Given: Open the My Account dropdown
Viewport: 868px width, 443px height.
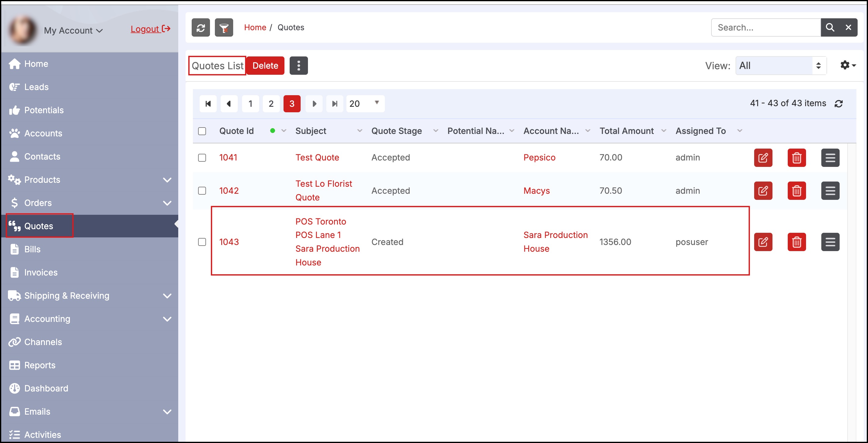Looking at the screenshot, I should tap(73, 30).
